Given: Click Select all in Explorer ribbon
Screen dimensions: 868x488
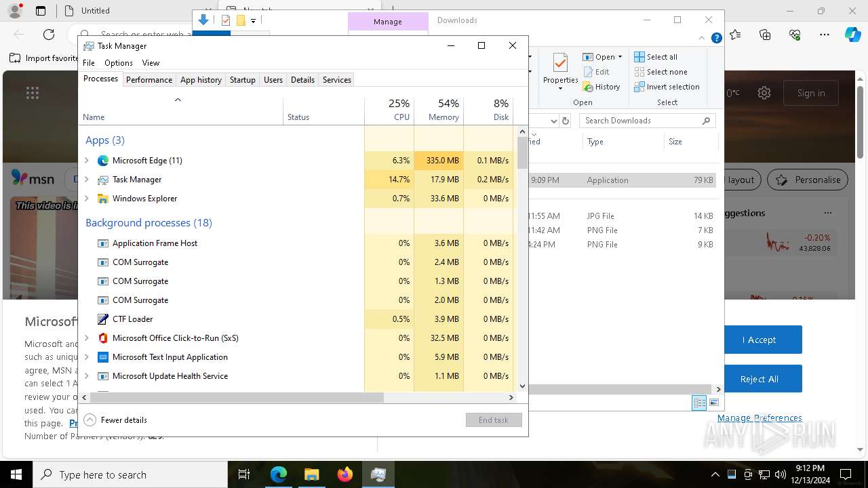Looking at the screenshot, I should click(x=656, y=57).
